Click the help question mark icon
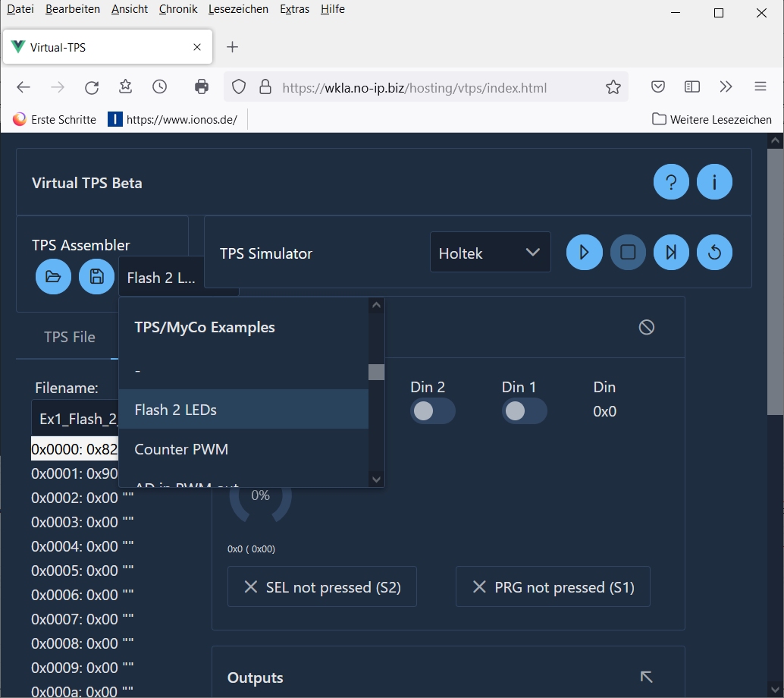Viewport: 784px width, 698px height. [x=671, y=182]
